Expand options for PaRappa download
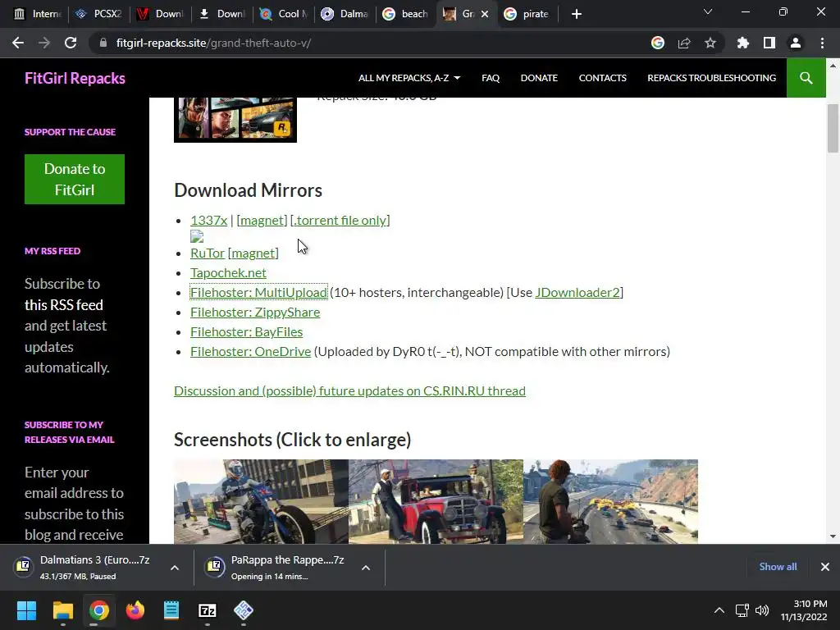 click(x=366, y=568)
